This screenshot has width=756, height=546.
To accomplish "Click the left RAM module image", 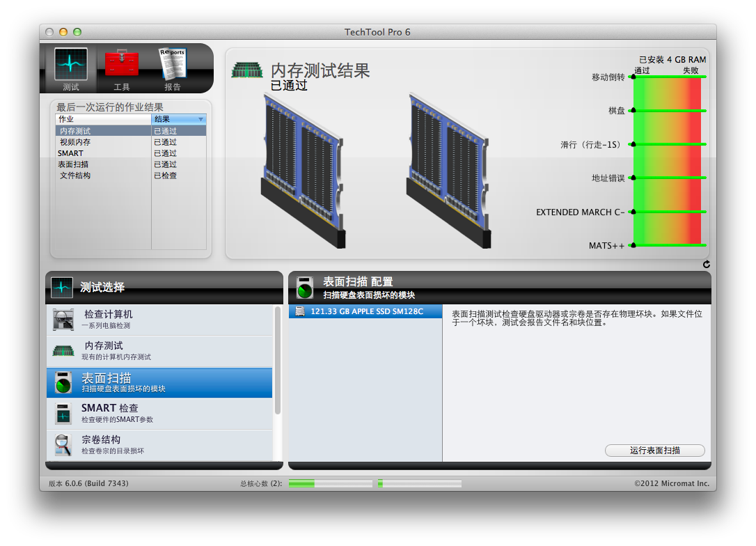I will (303, 171).
